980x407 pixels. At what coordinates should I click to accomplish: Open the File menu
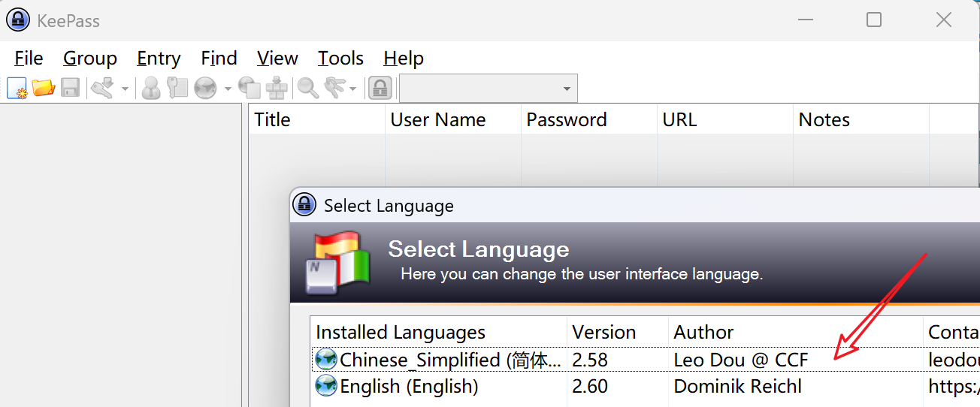pos(29,58)
